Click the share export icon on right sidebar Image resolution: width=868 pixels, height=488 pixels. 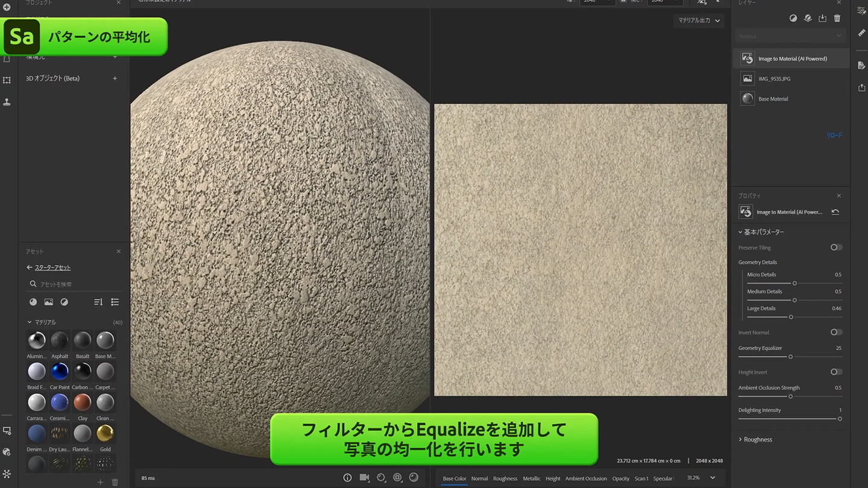coord(861,87)
